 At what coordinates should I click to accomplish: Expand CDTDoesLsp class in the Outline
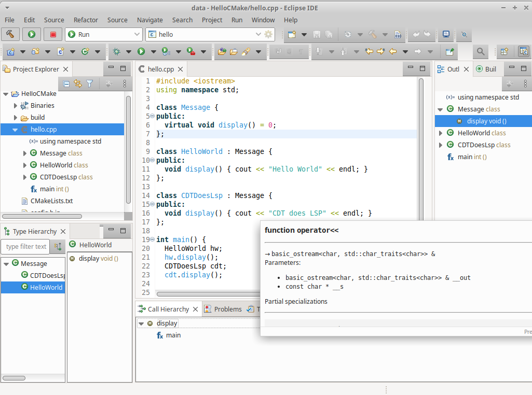441,145
